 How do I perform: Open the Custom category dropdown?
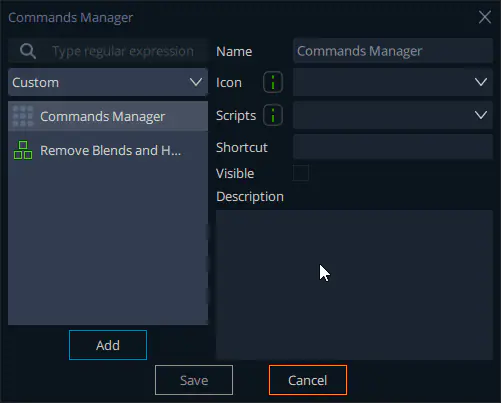click(108, 82)
